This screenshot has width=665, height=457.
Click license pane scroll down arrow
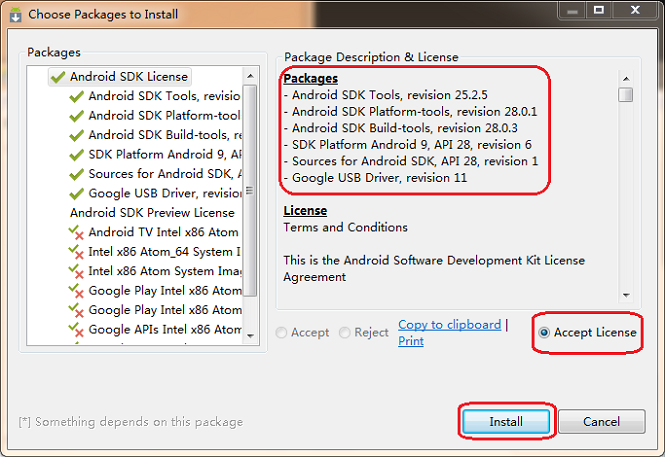(x=626, y=295)
